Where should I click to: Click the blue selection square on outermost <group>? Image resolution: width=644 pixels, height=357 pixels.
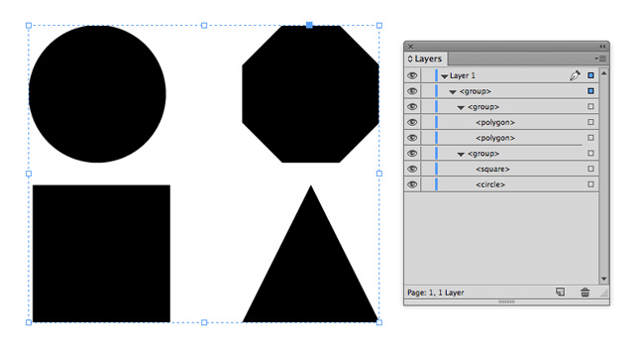click(x=590, y=91)
